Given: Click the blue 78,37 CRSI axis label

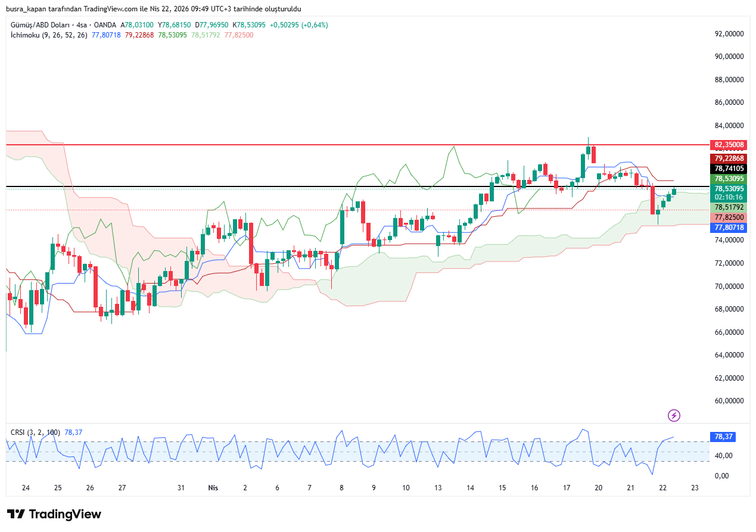Looking at the screenshot, I should tap(723, 437).
